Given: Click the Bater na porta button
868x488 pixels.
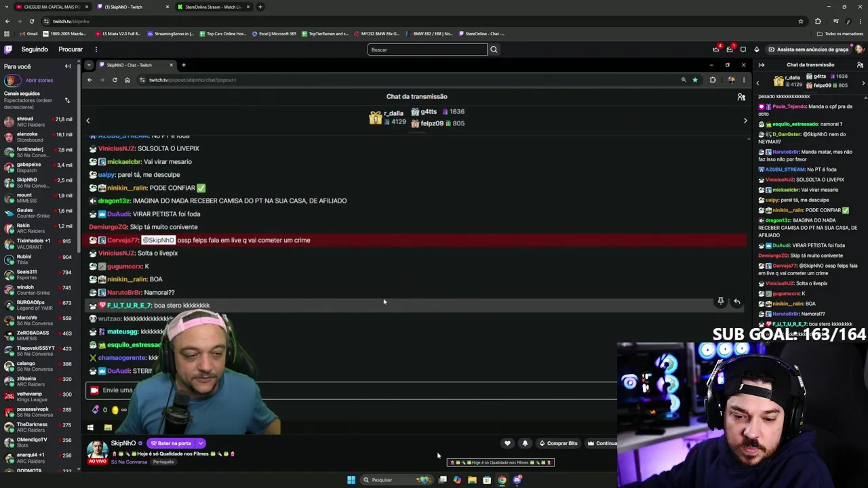Looking at the screenshot, I should click(172, 443).
